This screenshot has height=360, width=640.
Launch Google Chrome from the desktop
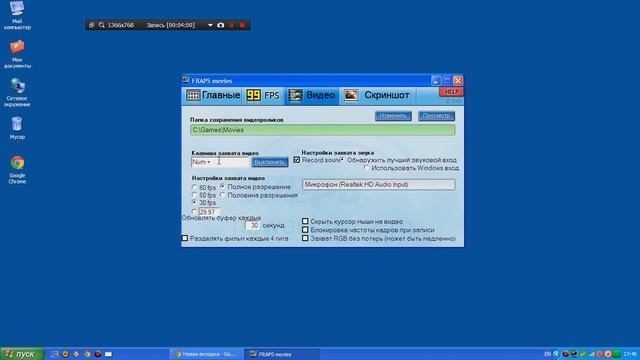pos(17,169)
